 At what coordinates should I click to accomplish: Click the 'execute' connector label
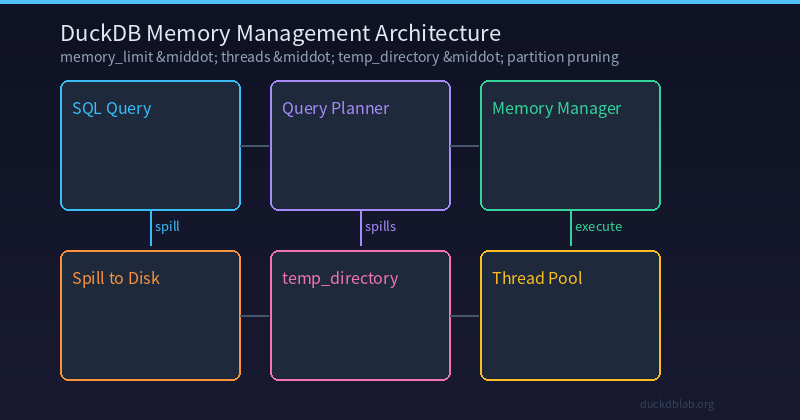(598, 227)
